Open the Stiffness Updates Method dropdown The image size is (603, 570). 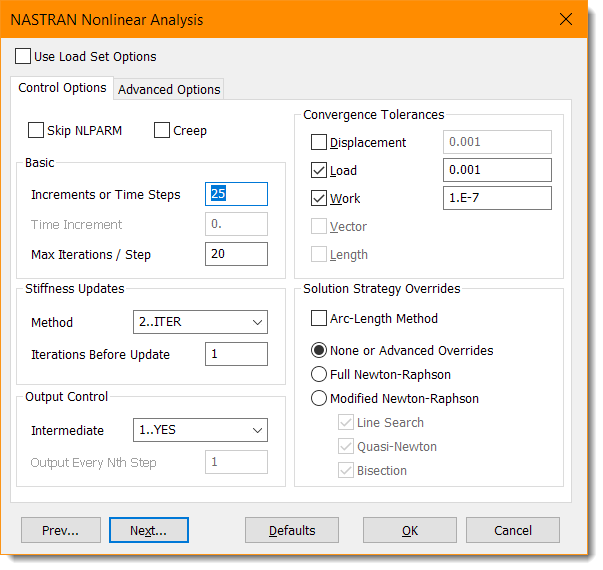200,323
